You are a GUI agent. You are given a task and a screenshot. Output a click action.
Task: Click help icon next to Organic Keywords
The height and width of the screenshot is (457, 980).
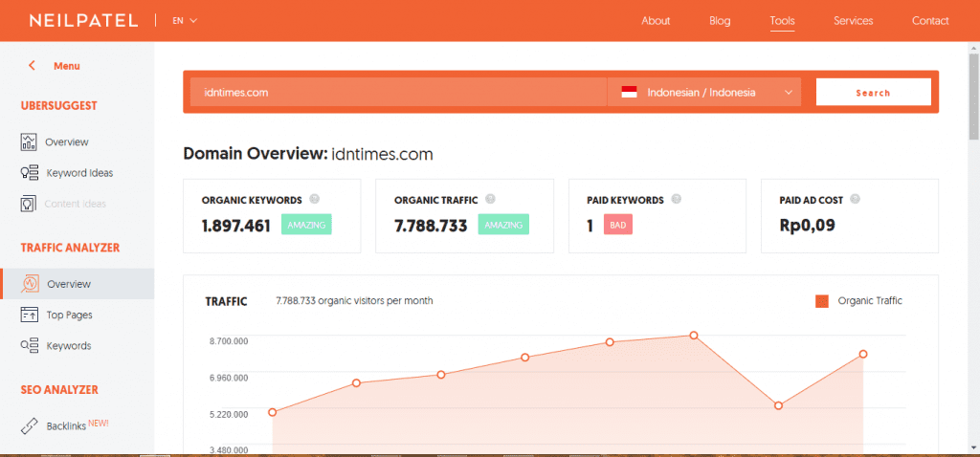coord(314,199)
